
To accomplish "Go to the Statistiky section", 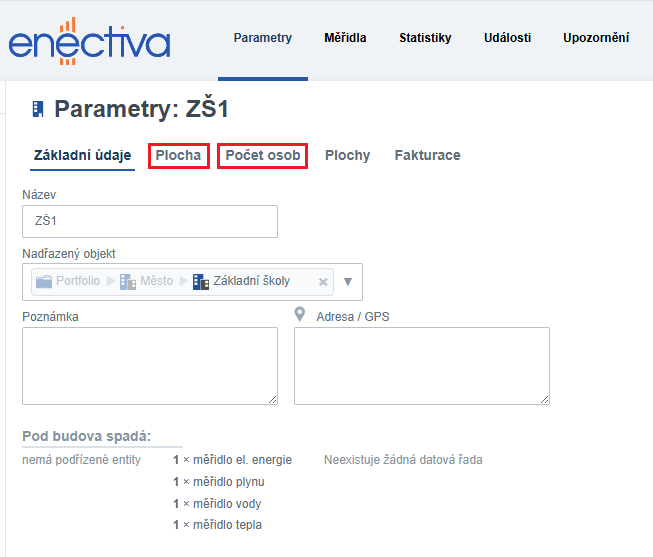I will 425,38.
